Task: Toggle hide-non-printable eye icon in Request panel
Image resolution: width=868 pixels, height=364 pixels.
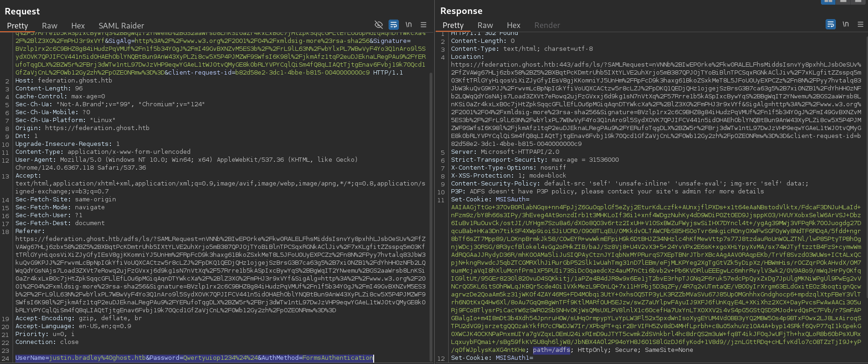Action: tap(379, 25)
